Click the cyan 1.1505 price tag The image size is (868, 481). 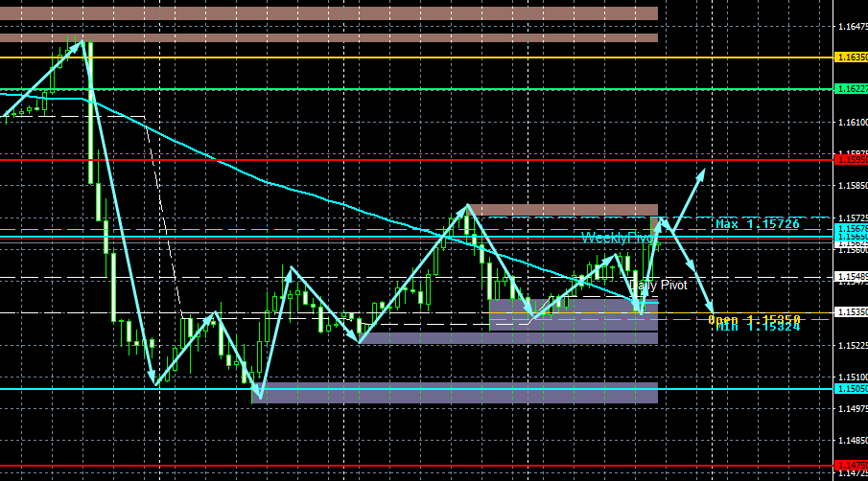click(x=851, y=389)
